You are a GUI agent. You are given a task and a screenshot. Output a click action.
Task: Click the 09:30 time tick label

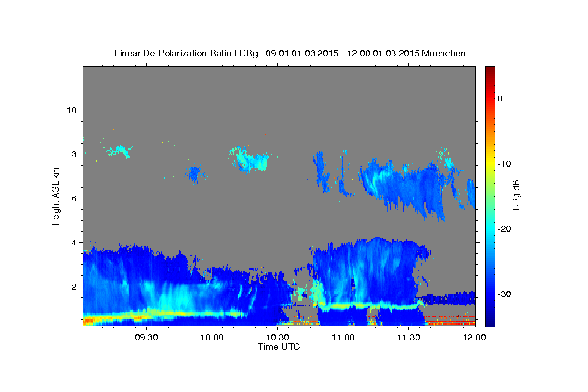tap(147, 337)
